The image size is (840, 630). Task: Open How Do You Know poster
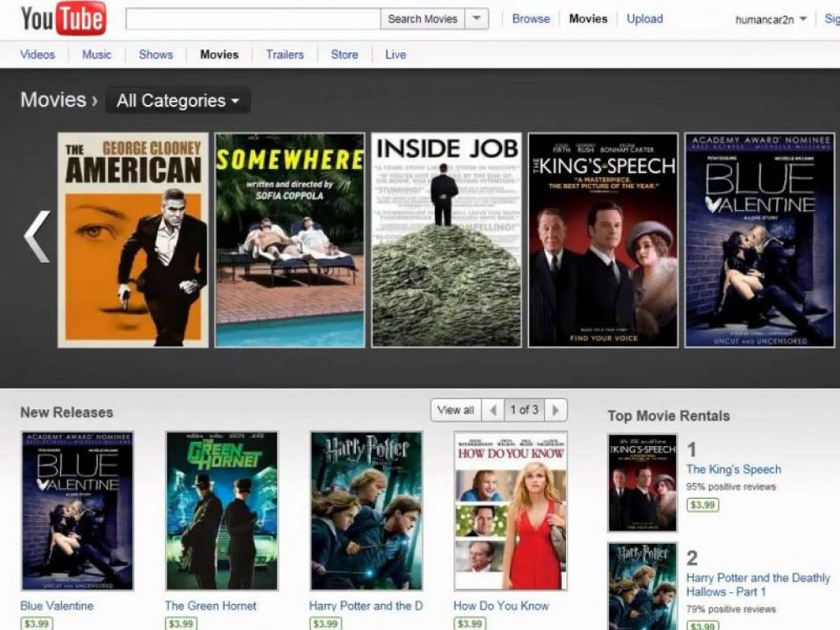[x=510, y=510]
